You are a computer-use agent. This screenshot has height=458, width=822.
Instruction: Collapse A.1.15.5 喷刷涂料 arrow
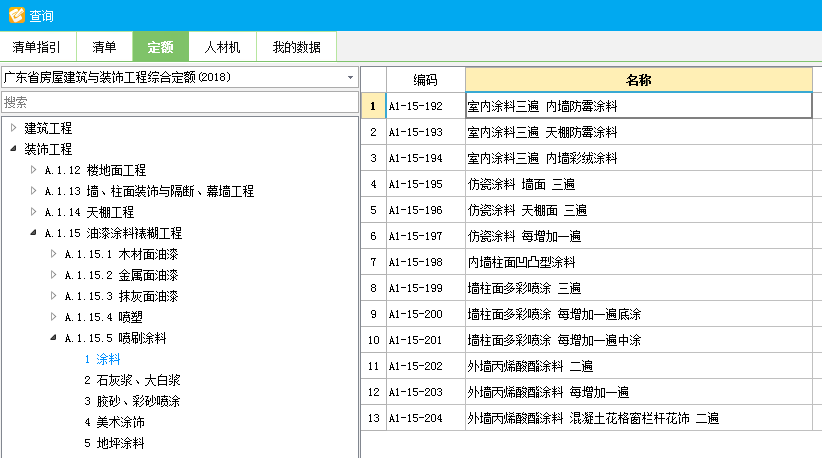click(53, 337)
